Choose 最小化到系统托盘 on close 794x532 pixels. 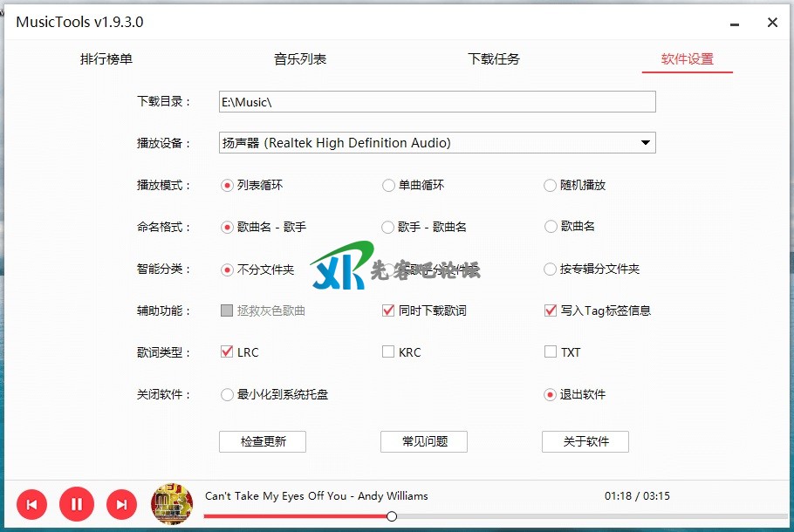[x=228, y=394]
